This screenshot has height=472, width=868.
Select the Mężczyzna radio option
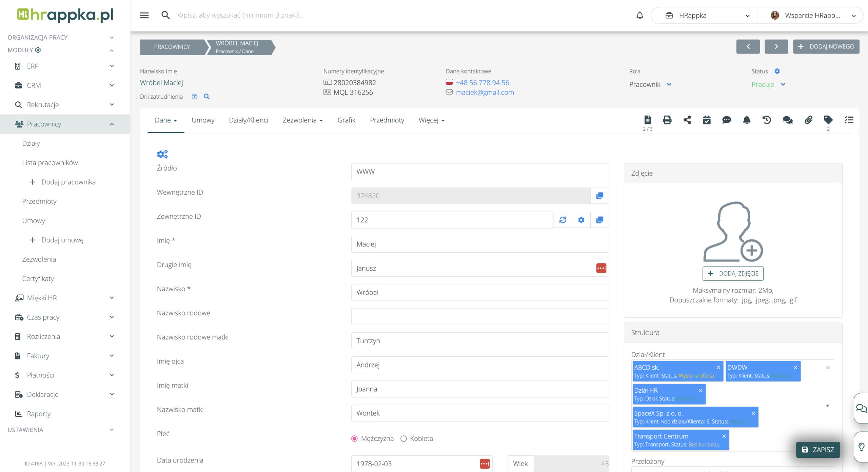pyautogui.click(x=355, y=438)
